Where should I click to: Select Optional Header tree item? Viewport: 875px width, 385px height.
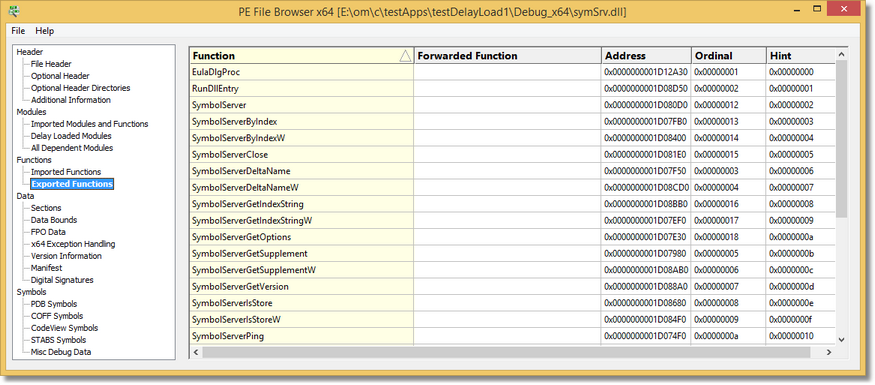click(60, 76)
